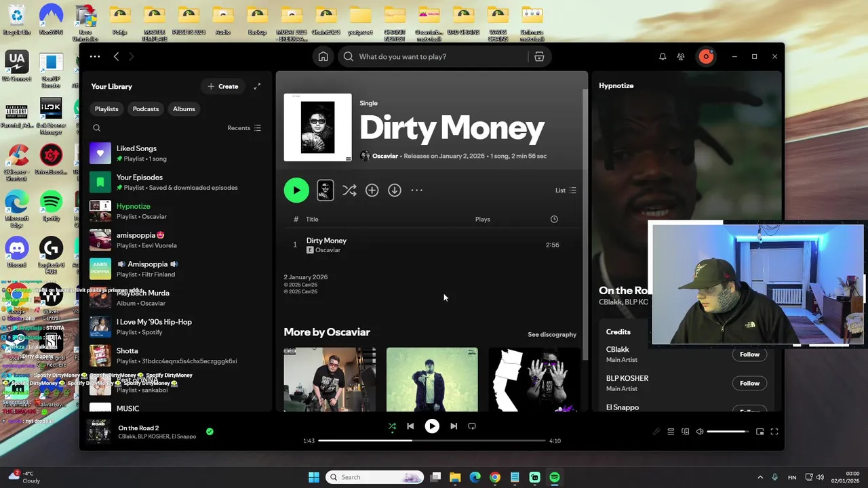
Task: Toggle repeat in the player bar
Action: pos(472,426)
